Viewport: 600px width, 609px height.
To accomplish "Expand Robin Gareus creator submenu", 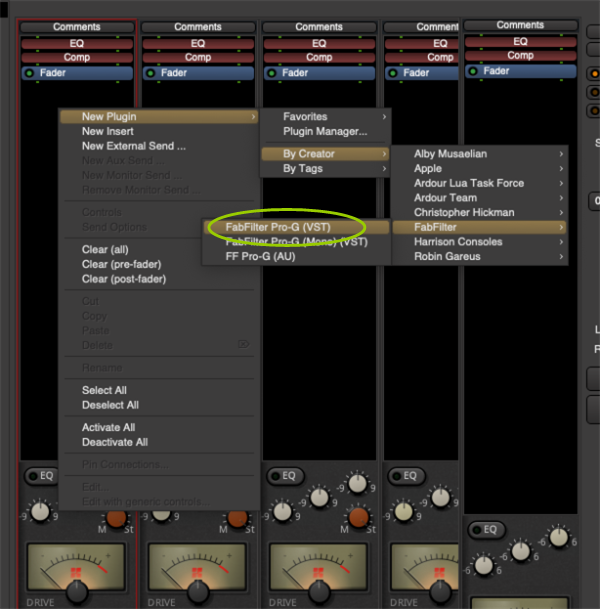I will 479,257.
